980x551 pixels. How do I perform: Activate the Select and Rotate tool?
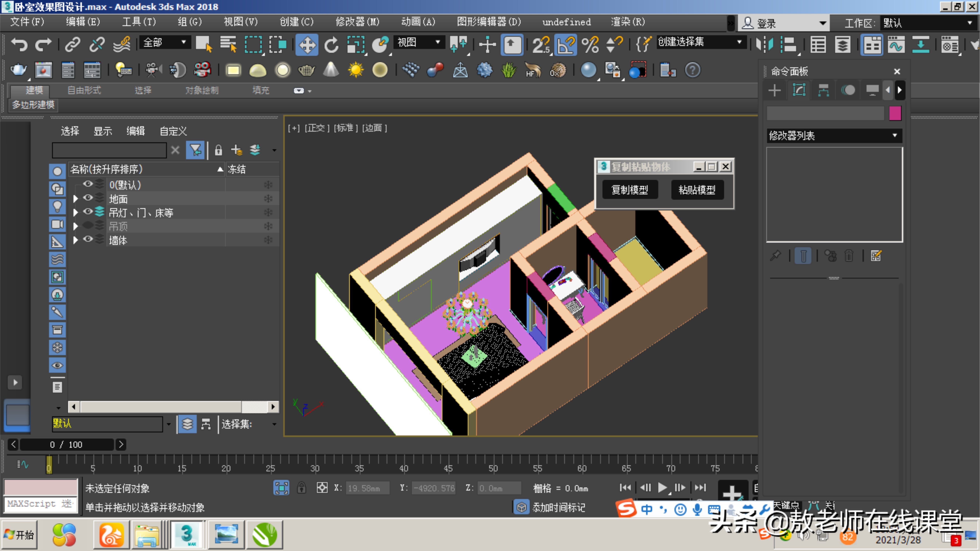tap(331, 44)
